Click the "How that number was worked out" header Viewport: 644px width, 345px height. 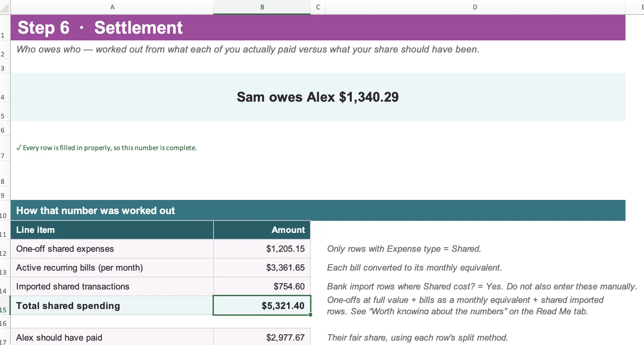(x=318, y=210)
